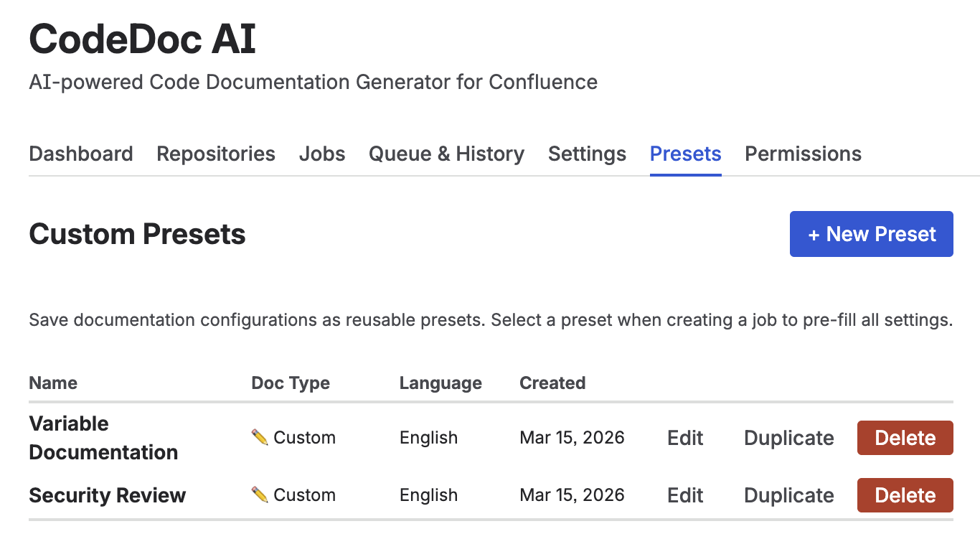Edit the Variable Documentation preset

[x=684, y=437]
